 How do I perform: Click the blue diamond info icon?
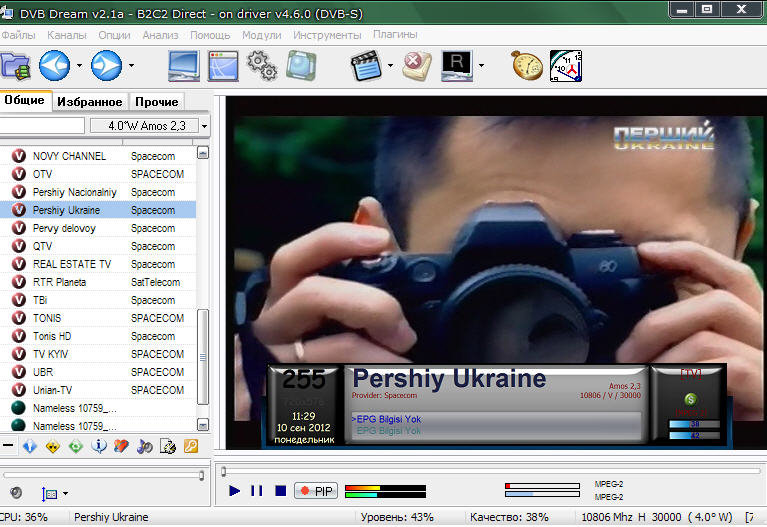coord(30,446)
